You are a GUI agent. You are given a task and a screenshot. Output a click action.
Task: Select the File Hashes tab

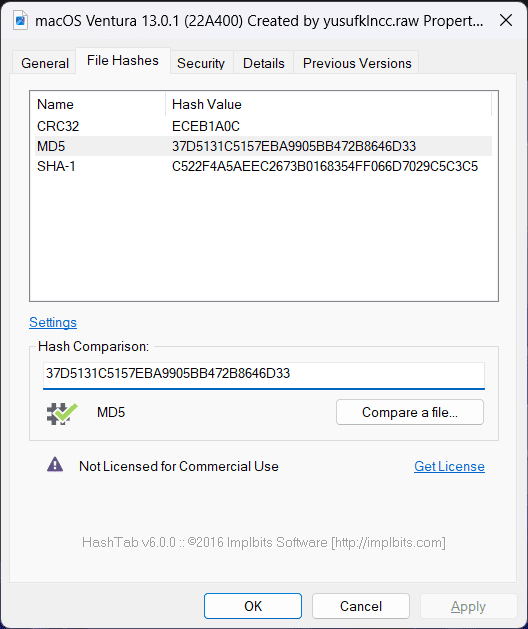click(123, 61)
